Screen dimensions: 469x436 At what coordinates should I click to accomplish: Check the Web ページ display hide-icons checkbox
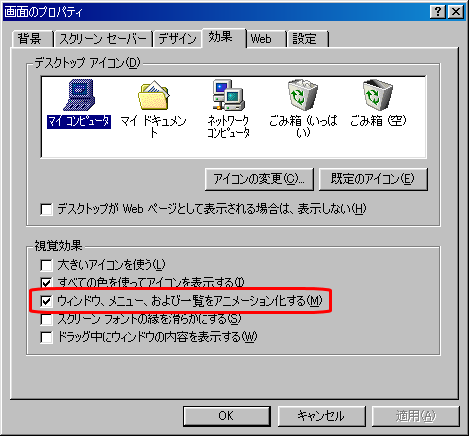(46, 210)
